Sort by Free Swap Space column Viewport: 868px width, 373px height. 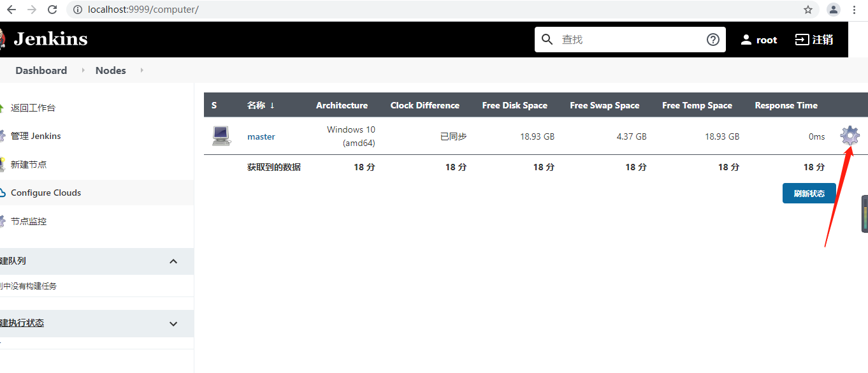(605, 105)
